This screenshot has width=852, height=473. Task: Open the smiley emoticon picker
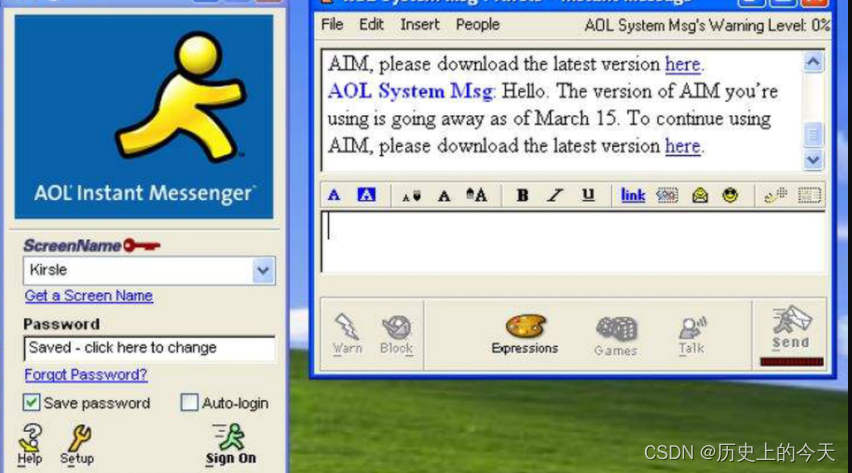[730, 195]
